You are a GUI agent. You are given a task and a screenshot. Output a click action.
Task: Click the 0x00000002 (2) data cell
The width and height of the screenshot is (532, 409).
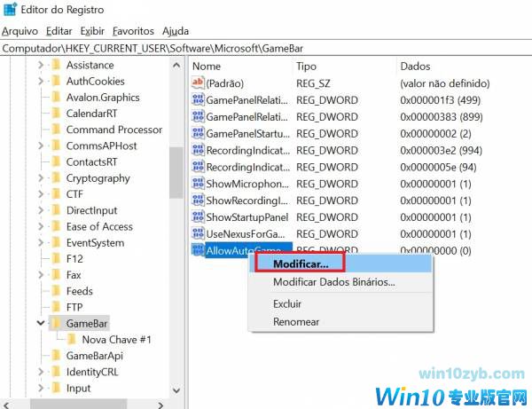[435, 133]
